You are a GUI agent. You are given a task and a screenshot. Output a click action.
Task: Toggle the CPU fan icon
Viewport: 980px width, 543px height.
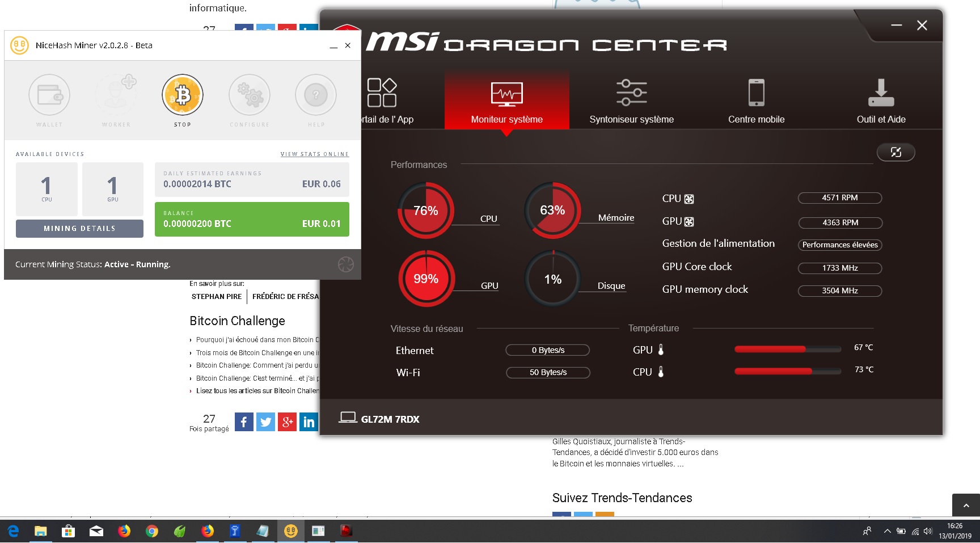pos(689,199)
